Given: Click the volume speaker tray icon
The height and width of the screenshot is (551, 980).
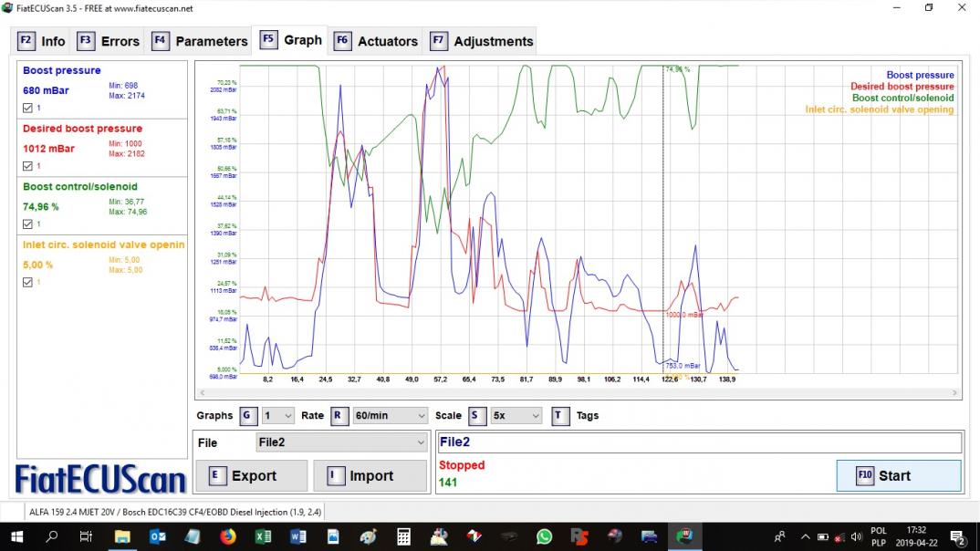Looking at the screenshot, I should pos(856,536).
